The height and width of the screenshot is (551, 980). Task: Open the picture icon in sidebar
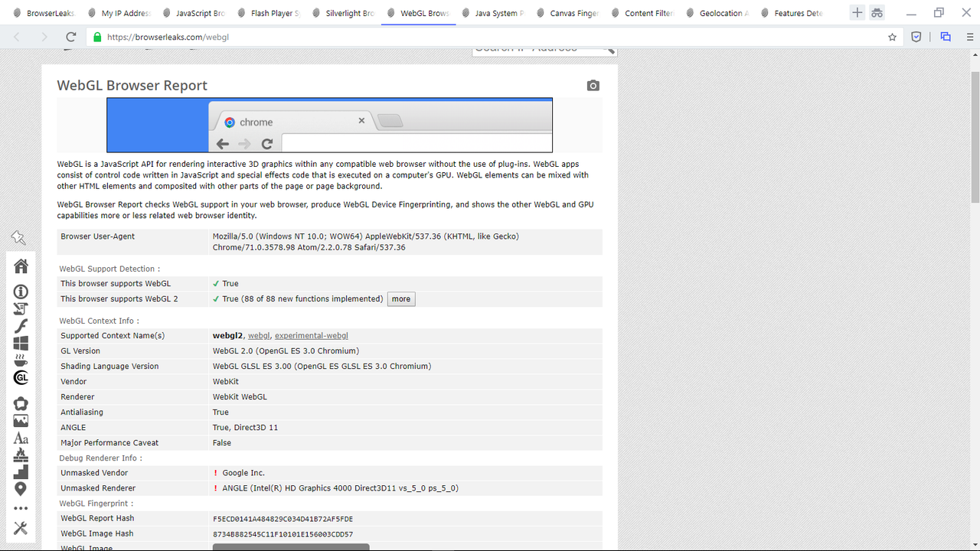tap(21, 421)
